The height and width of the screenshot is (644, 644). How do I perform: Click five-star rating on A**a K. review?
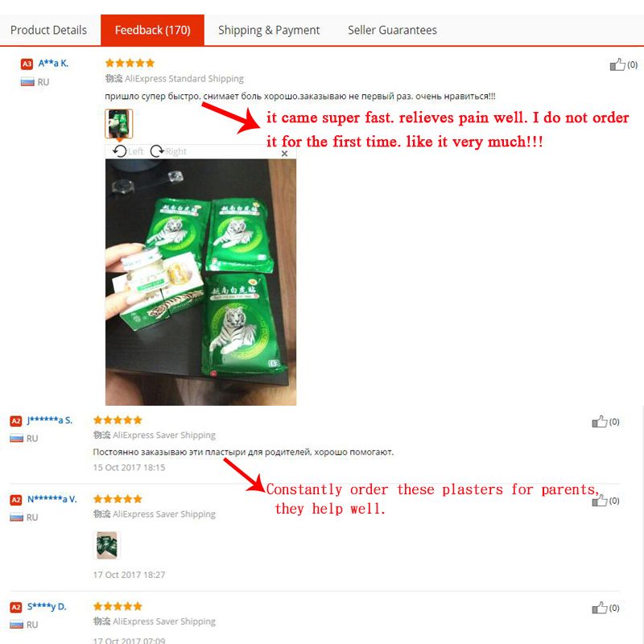click(130, 63)
